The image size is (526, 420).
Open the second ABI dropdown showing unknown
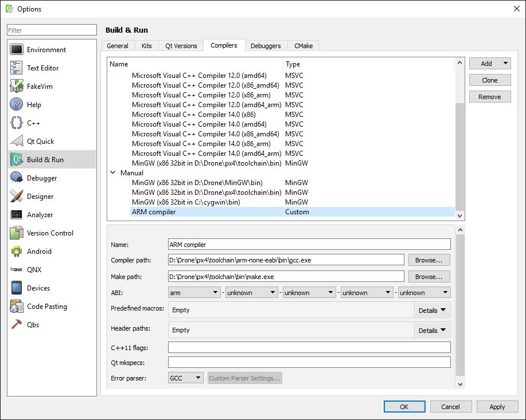coord(252,293)
